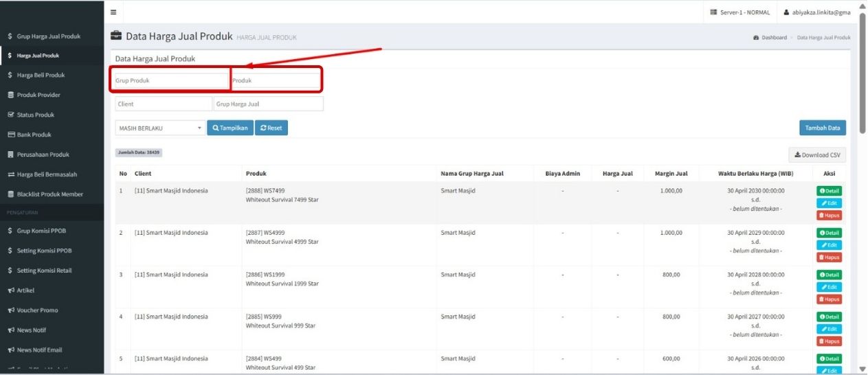
Task: Click the Server-1 NORMAL indicator
Action: [x=741, y=12]
